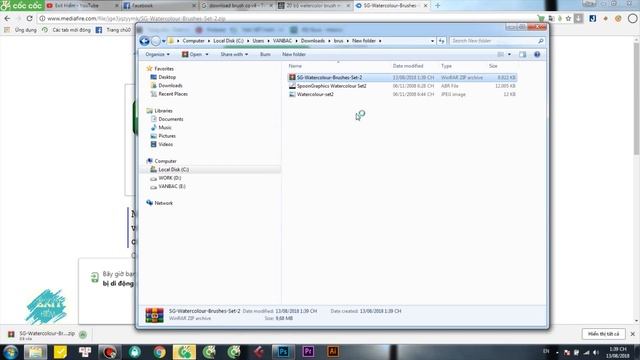Create a New folder from toolbar

point(294,54)
